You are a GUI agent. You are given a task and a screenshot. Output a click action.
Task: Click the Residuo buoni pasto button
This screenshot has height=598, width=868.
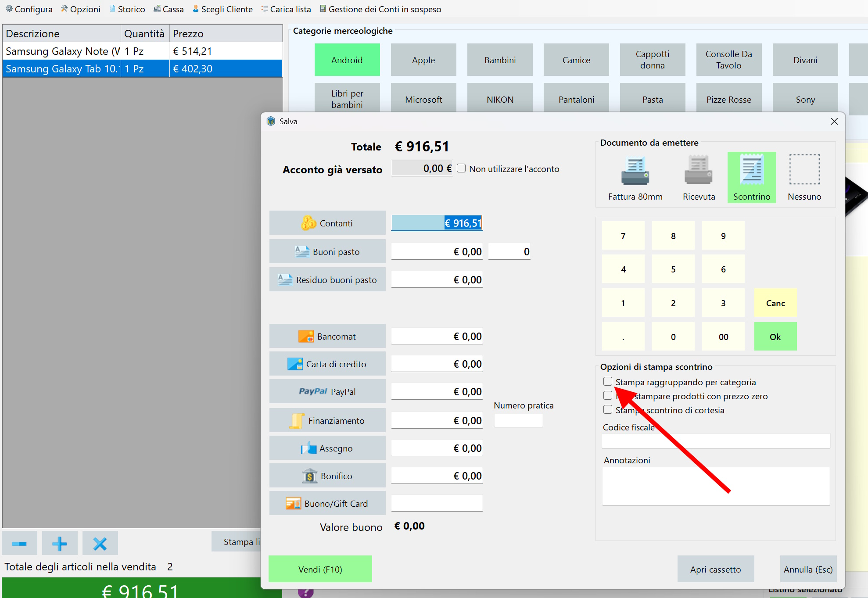(x=327, y=280)
